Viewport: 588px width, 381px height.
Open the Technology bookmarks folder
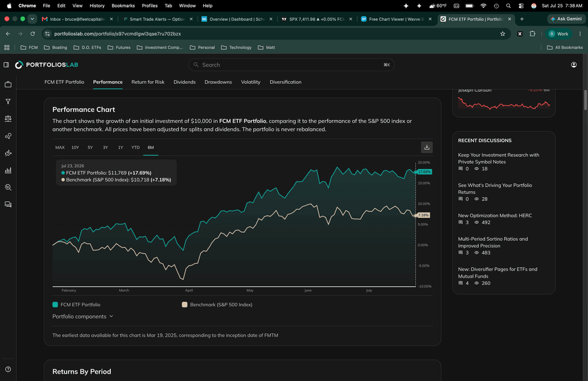pyautogui.click(x=236, y=47)
